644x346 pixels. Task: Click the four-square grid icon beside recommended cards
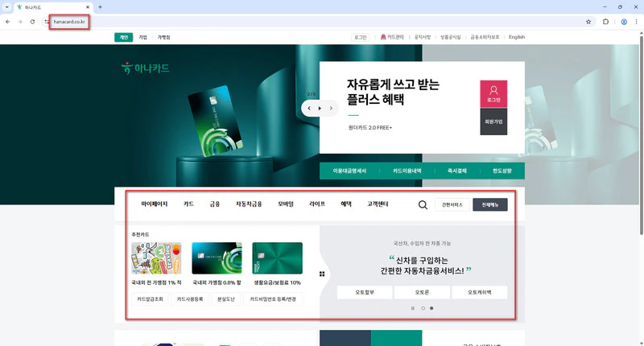pyautogui.click(x=322, y=274)
